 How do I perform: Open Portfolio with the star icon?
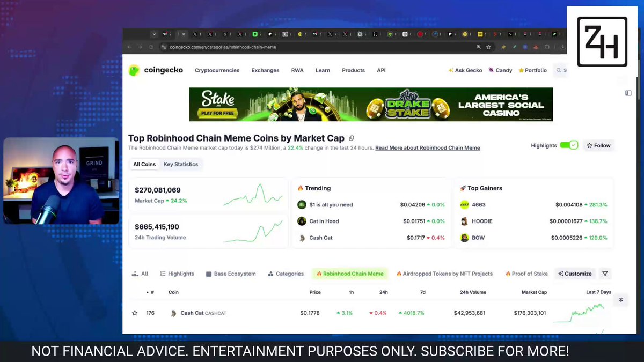533,70
